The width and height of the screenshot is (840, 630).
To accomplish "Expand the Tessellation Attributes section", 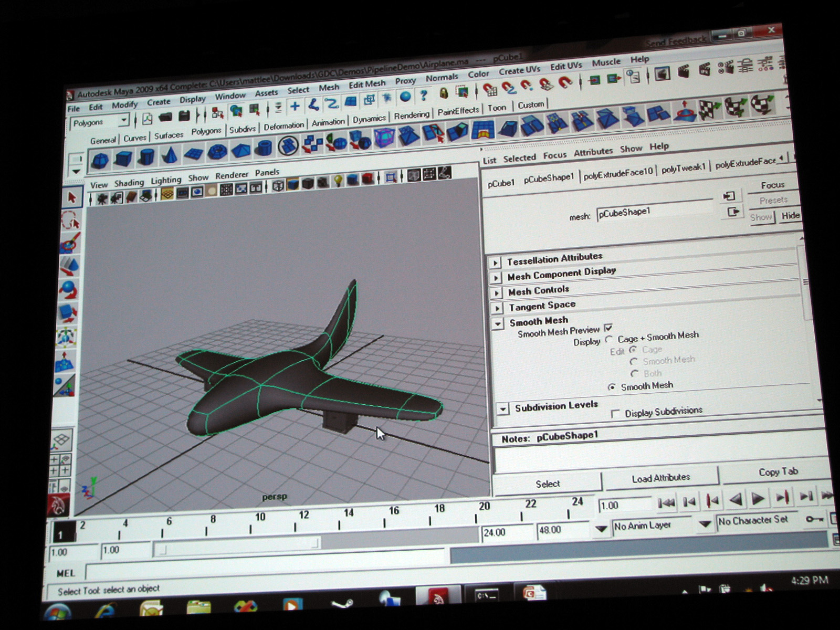I will [495, 262].
